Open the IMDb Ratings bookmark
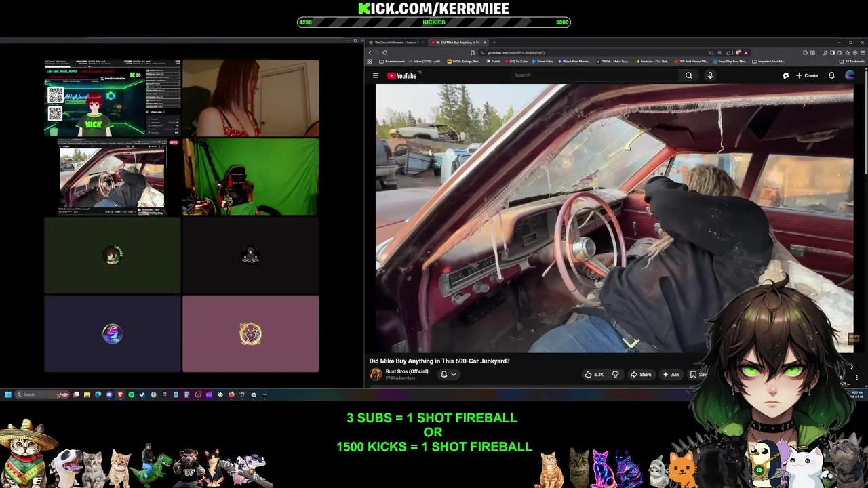The image size is (868, 488). coord(464,61)
